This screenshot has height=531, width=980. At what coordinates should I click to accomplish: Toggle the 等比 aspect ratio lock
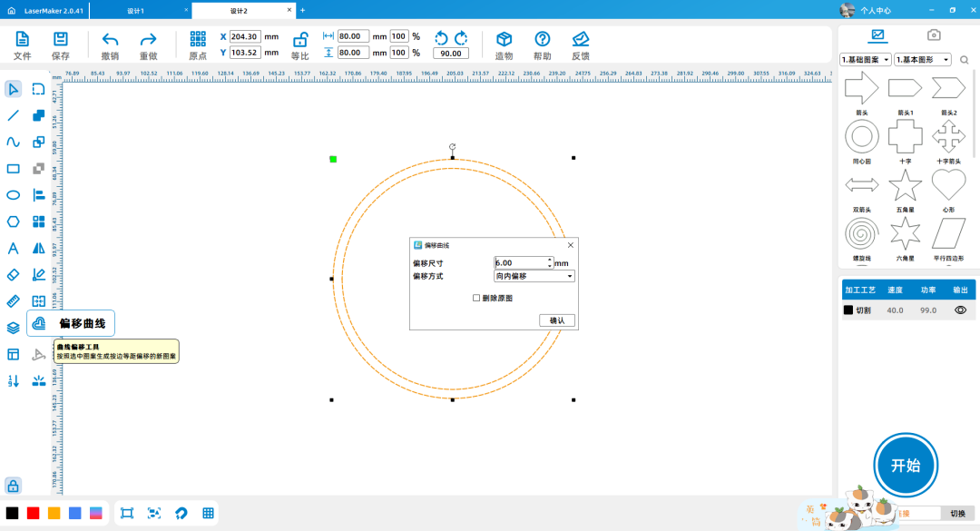coord(299,39)
